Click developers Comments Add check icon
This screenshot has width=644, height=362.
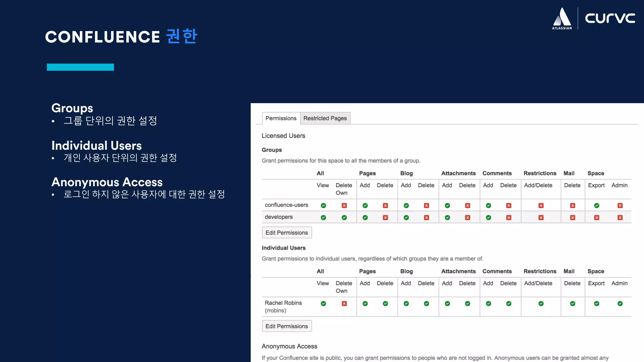[x=488, y=217]
